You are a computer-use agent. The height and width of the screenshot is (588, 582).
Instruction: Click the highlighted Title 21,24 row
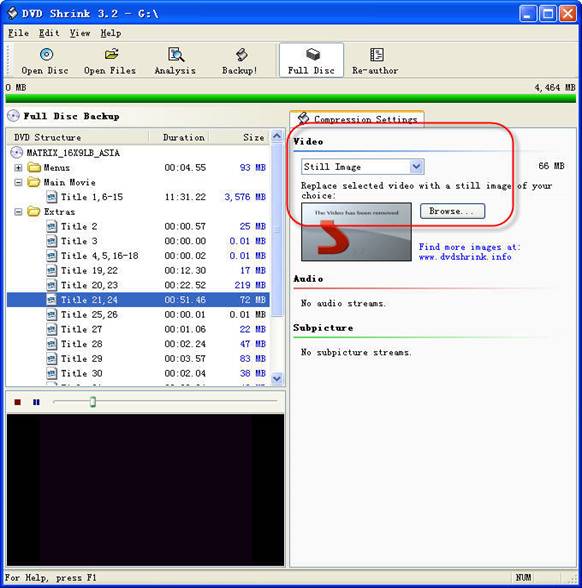[138, 300]
